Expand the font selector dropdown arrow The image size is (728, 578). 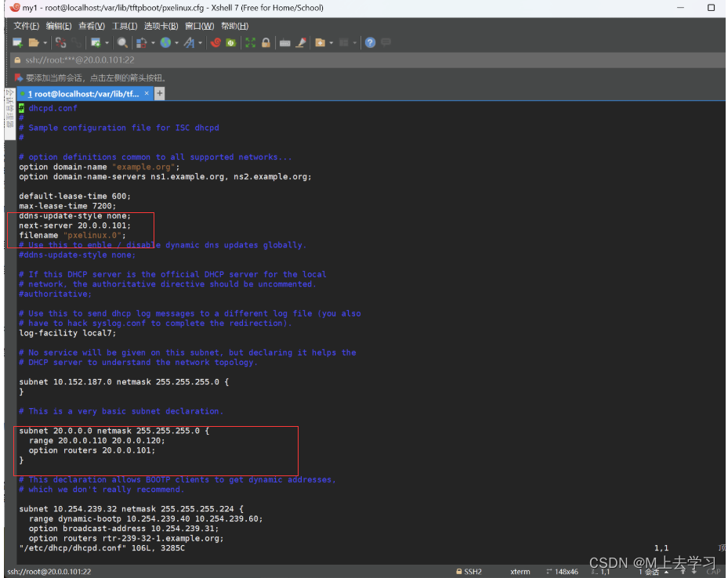(199, 42)
